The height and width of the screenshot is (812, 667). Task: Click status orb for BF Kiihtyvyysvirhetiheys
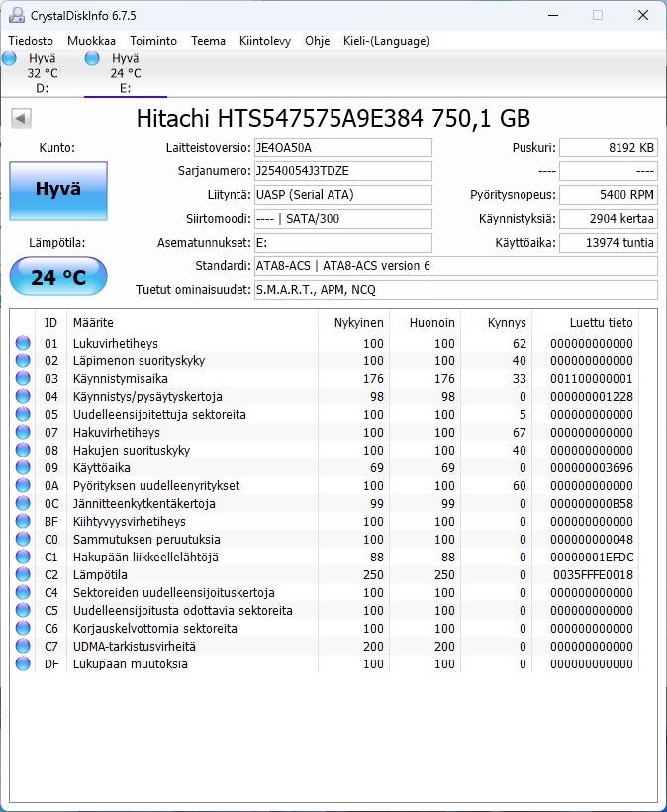pyautogui.click(x=23, y=521)
